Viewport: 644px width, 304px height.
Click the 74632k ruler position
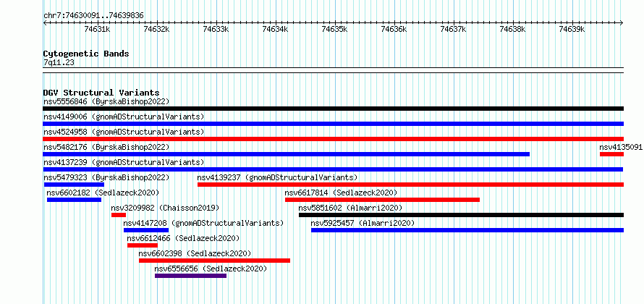157,29
